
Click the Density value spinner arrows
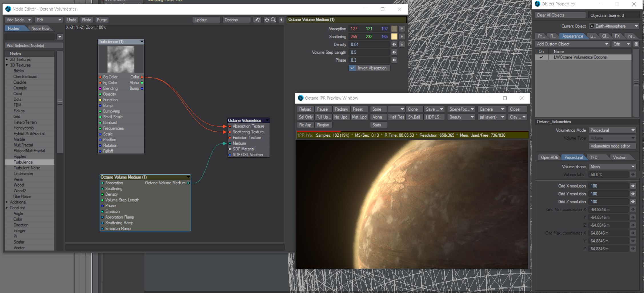coord(394,45)
